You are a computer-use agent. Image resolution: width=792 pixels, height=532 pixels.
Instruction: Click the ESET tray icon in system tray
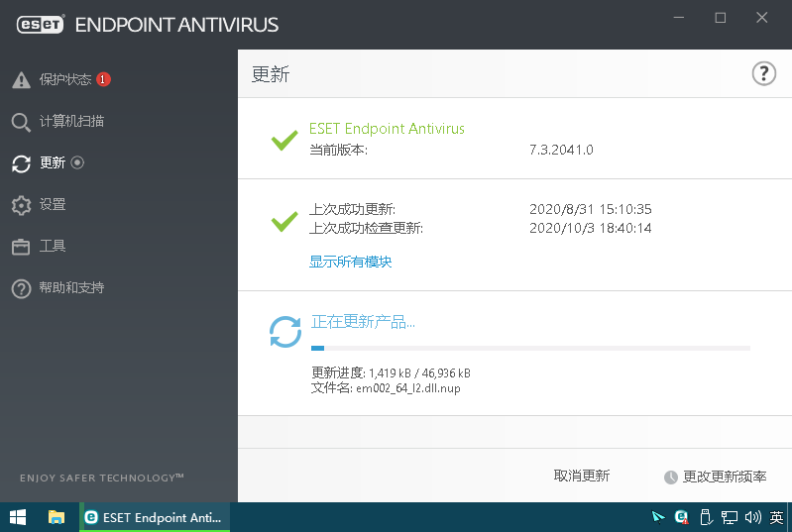click(681, 517)
